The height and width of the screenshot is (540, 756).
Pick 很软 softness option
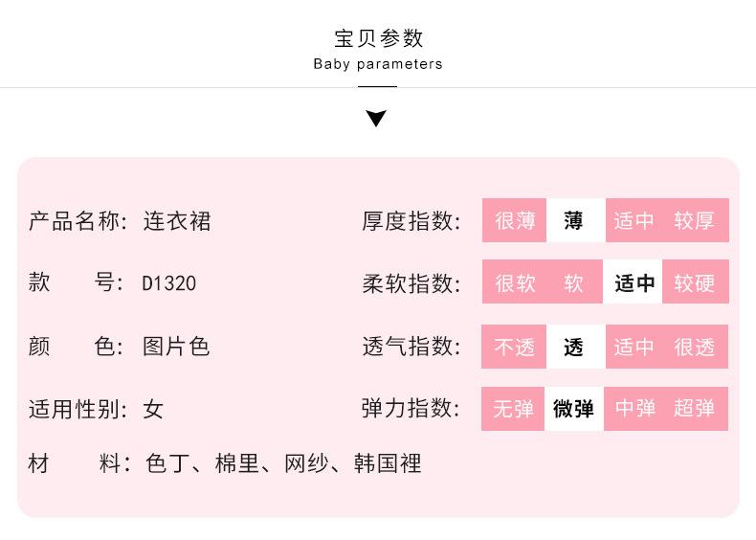point(514,283)
